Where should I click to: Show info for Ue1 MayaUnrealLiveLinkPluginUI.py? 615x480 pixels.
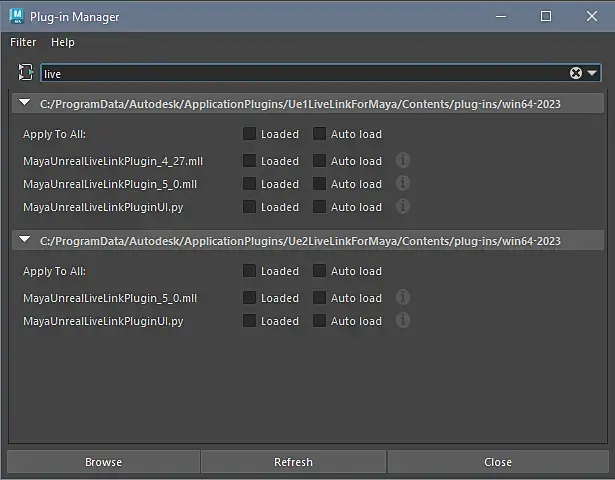[x=403, y=206]
